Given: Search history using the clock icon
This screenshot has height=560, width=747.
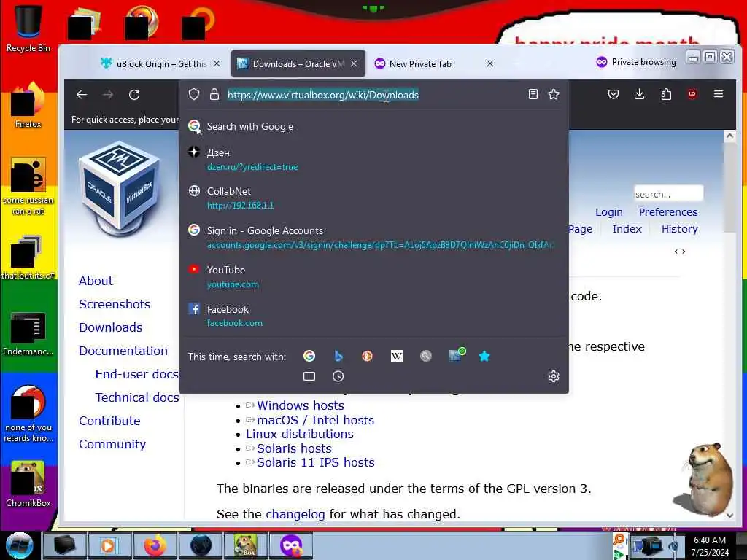Looking at the screenshot, I should pos(338,376).
